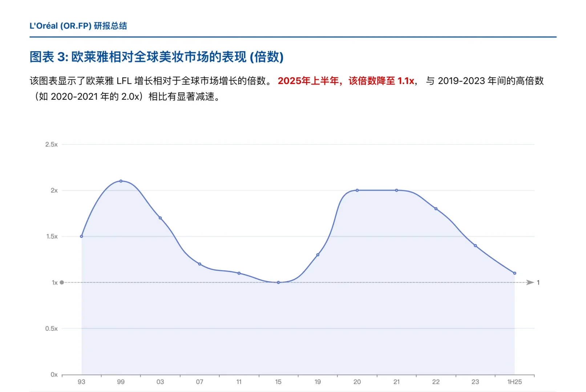Click the sentence starting "该图表显示了欧莱雅 LFL"

[x=150, y=81]
